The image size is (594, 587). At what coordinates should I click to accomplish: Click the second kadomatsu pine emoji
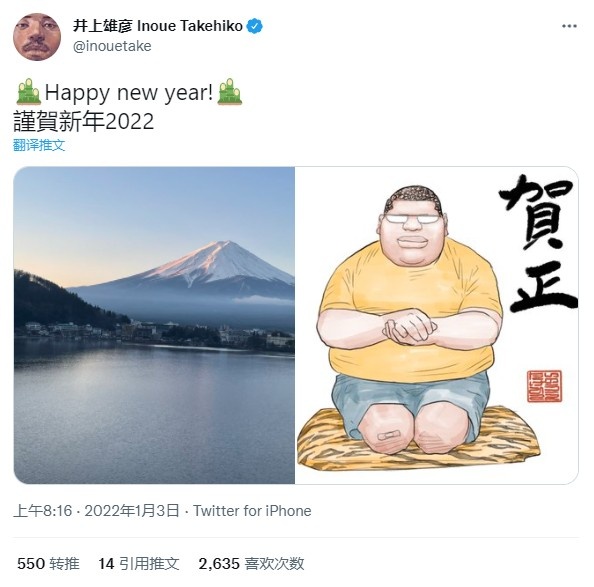point(230,92)
